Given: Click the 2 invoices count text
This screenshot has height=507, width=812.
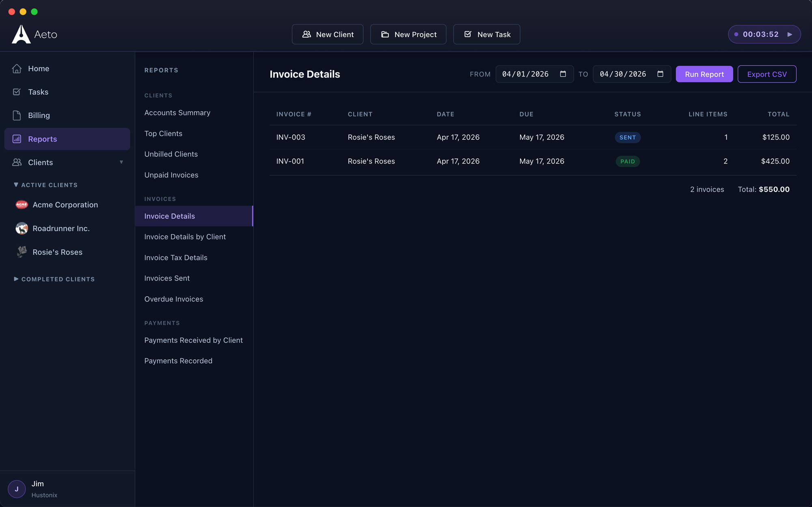Looking at the screenshot, I should (x=707, y=189).
